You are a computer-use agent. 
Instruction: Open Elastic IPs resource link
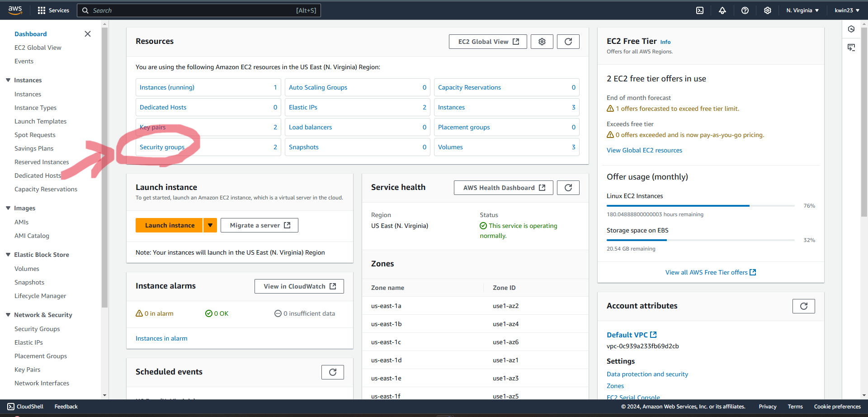(303, 107)
